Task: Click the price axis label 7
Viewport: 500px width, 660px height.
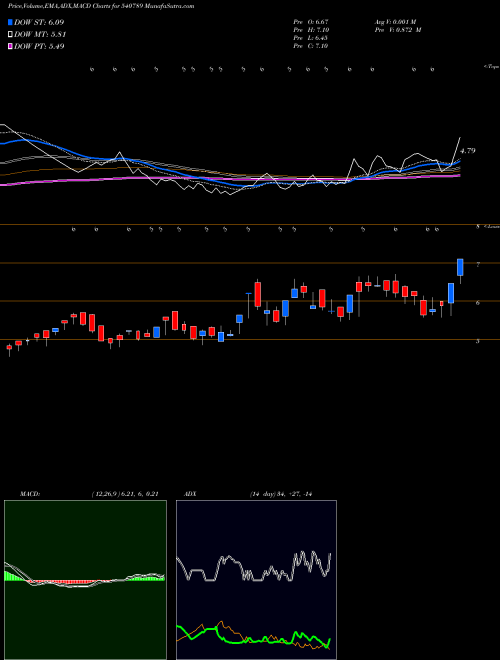Action: (478, 264)
